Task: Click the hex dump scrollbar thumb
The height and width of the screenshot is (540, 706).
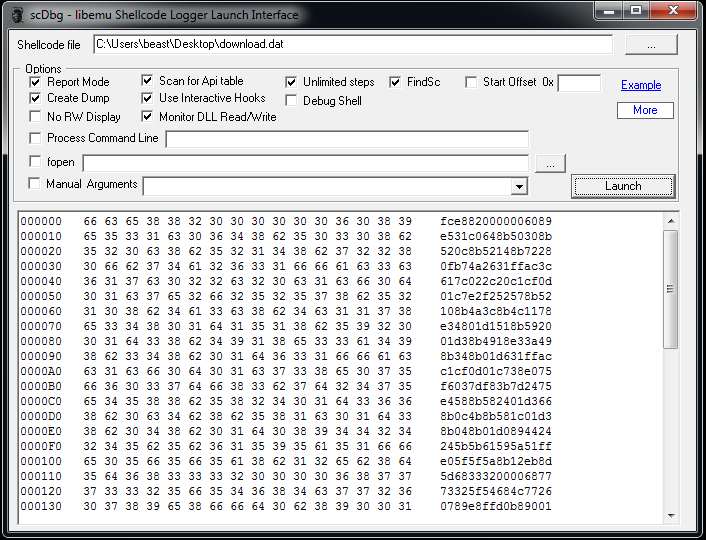Action: 671,289
